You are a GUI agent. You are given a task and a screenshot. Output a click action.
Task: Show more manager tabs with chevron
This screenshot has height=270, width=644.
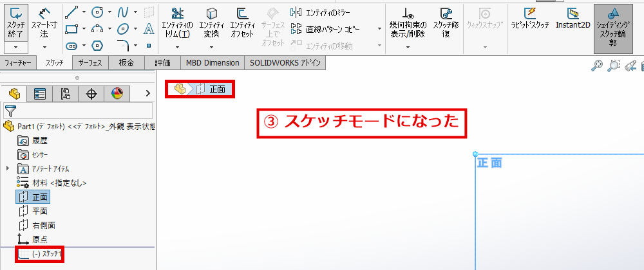(148, 93)
